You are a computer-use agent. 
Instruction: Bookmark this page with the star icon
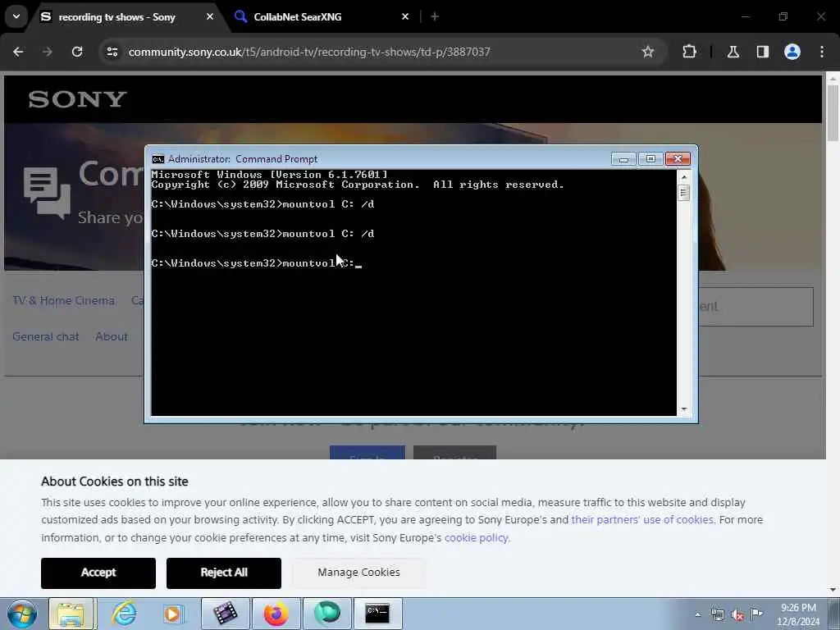648,52
